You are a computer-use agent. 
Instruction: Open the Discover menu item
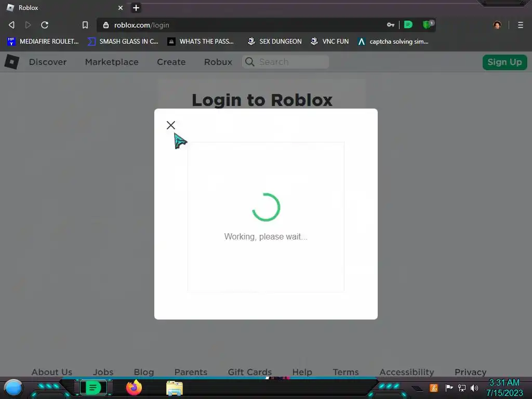[48, 62]
